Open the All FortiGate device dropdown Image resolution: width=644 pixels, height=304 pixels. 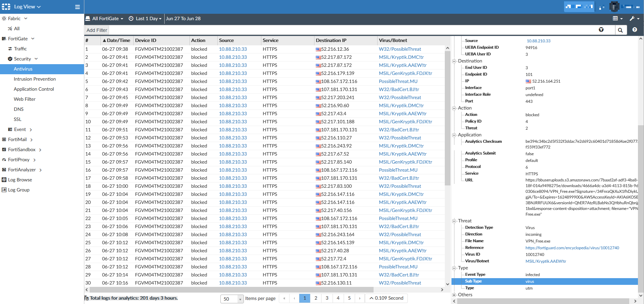(x=104, y=18)
